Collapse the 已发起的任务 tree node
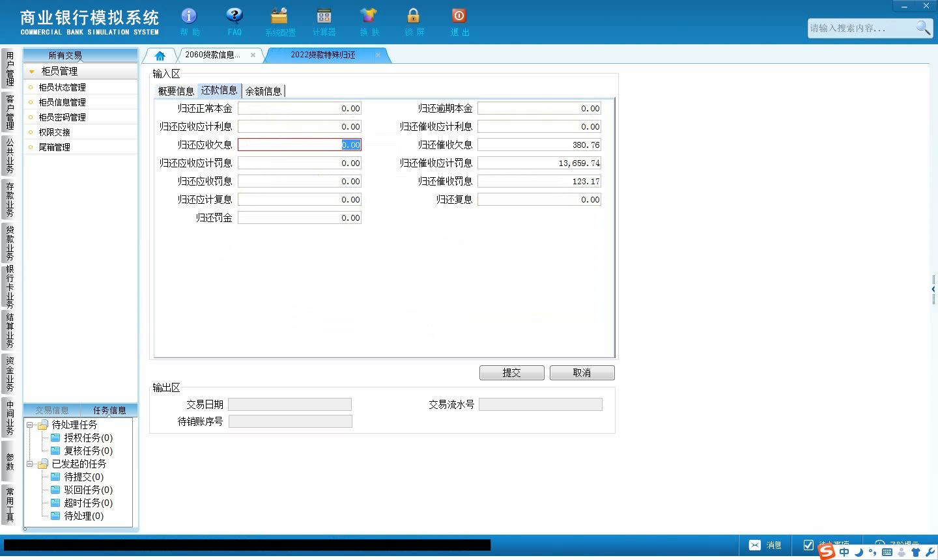 [x=29, y=464]
